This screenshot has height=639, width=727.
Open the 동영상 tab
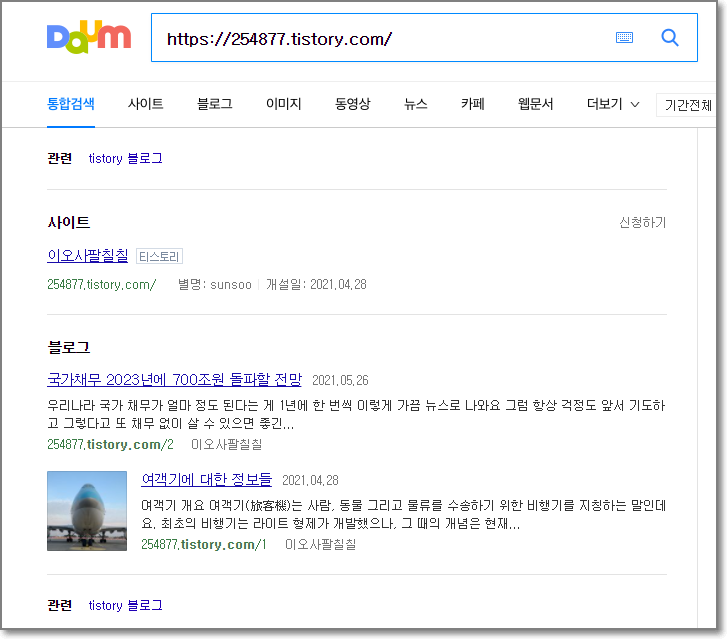click(353, 104)
